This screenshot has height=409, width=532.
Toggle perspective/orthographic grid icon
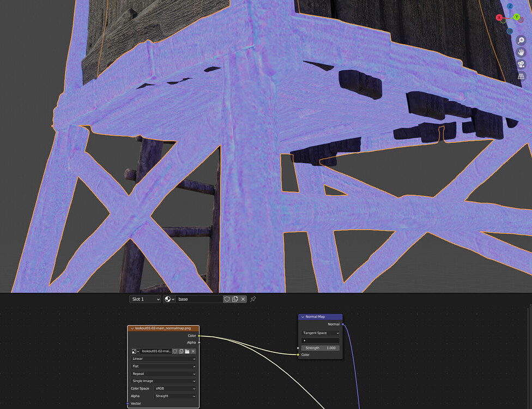point(521,76)
